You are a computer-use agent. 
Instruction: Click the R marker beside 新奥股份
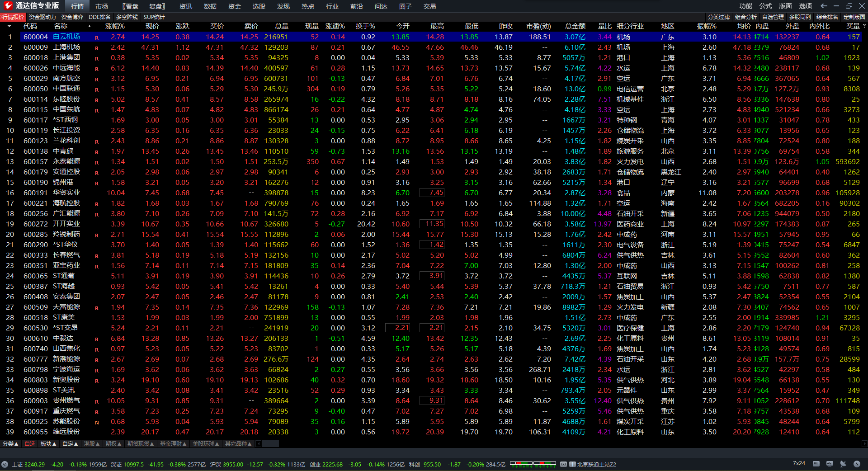[97, 381]
